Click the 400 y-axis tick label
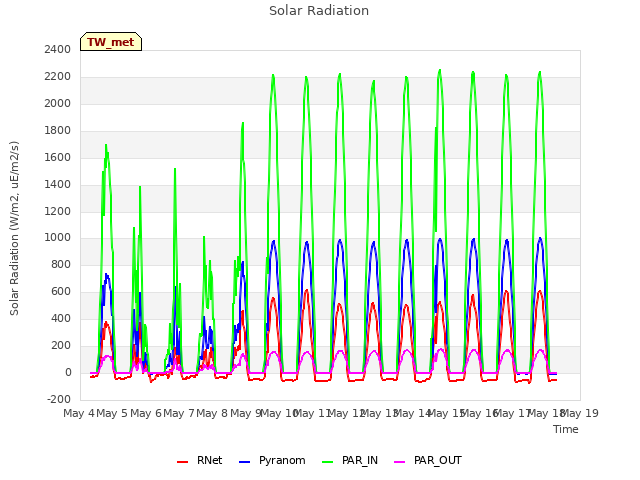 tap(61, 318)
